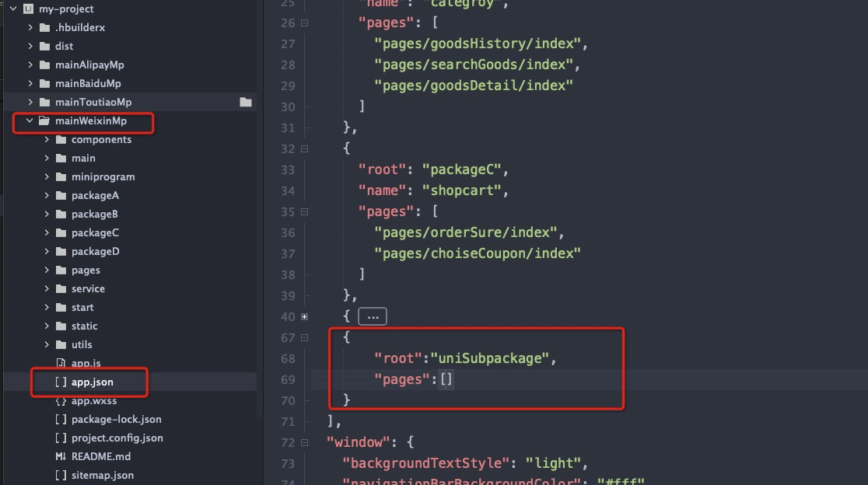The image size is (868, 485).
Task: Click the "pages/choiseCoupon/index" string
Action: click(478, 253)
